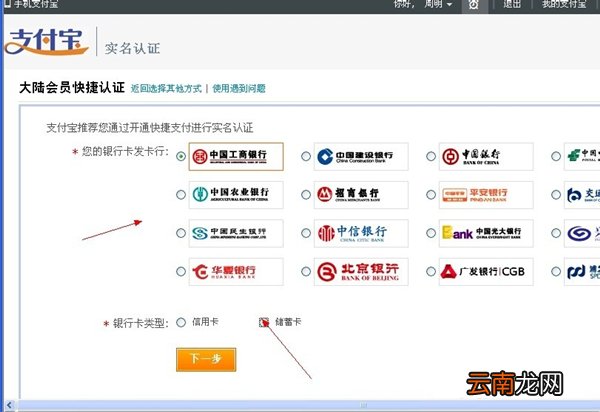Click the 广发银行 CGB logo tile
Image resolution: width=600 pixels, height=412 pixels.
486,272
